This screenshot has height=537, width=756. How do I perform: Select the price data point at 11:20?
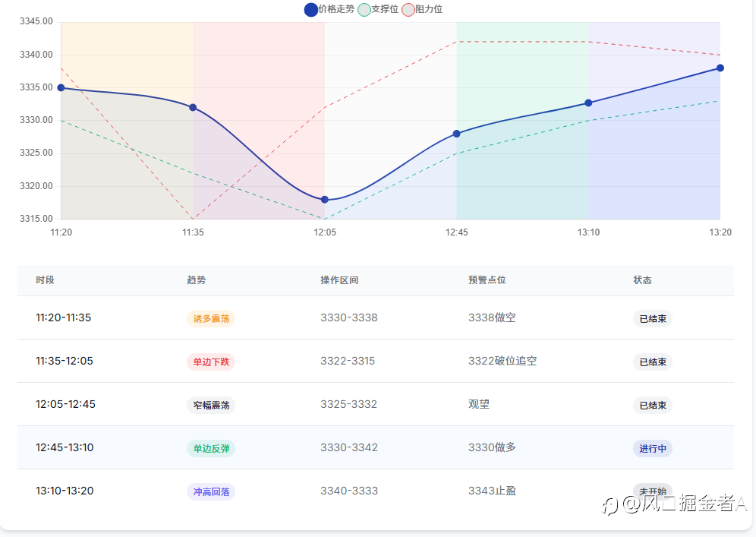(x=61, y=88)
